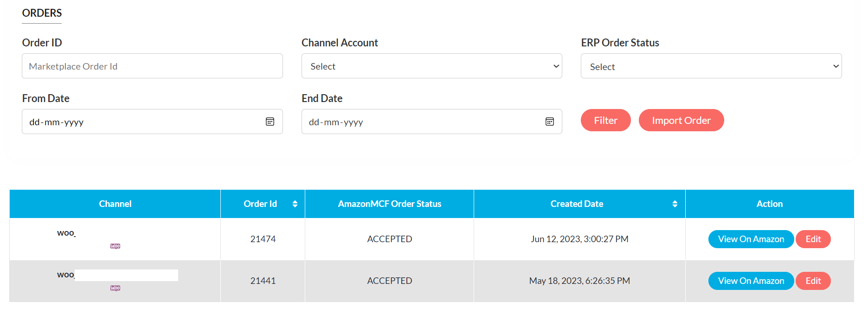Screen dimensions: 868x321
Task: Edit order 21441
Action: click(813, 281)
